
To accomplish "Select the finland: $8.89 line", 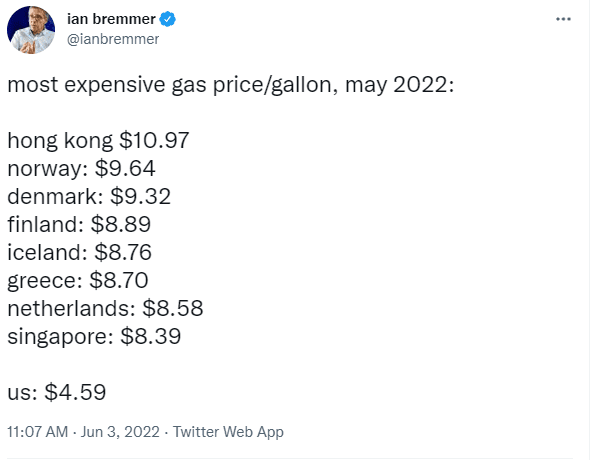I will (79, 224).
